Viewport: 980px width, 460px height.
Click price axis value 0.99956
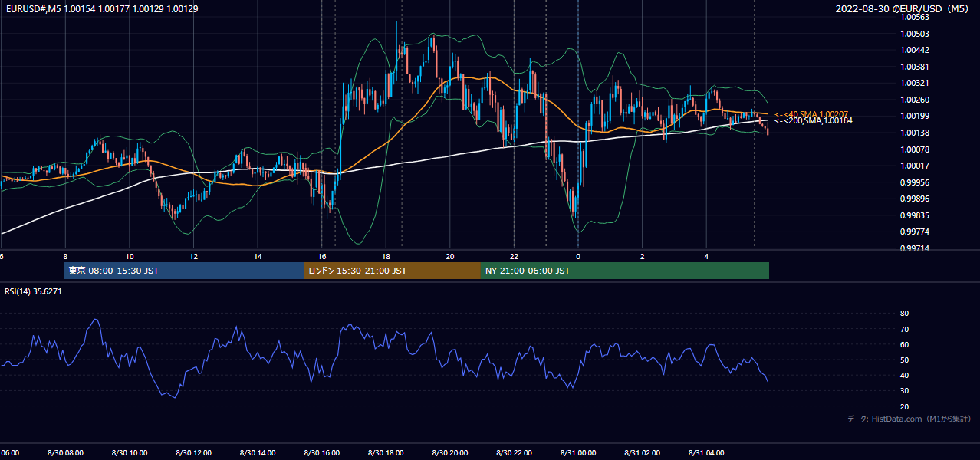[916, 182]
